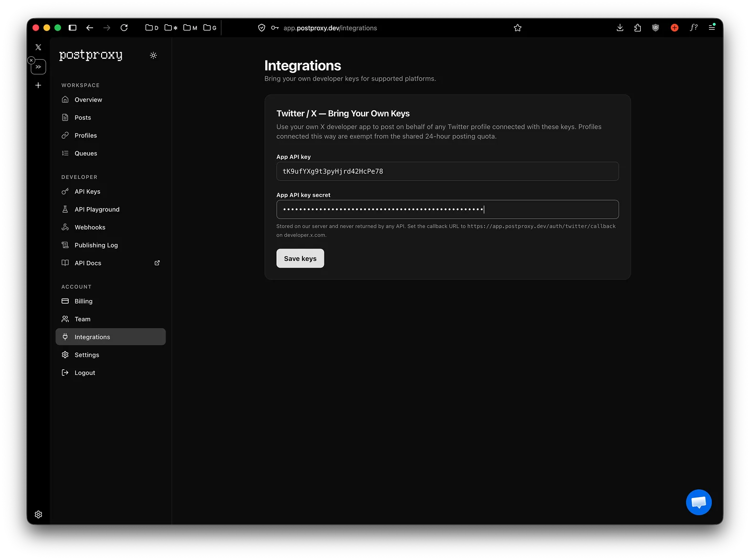
Task: Open the uBlock Origin shield extension
Action: click(656, 28)
